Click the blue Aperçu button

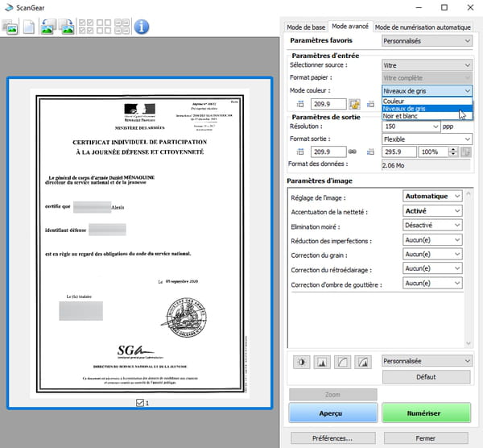tap(333, 413)
